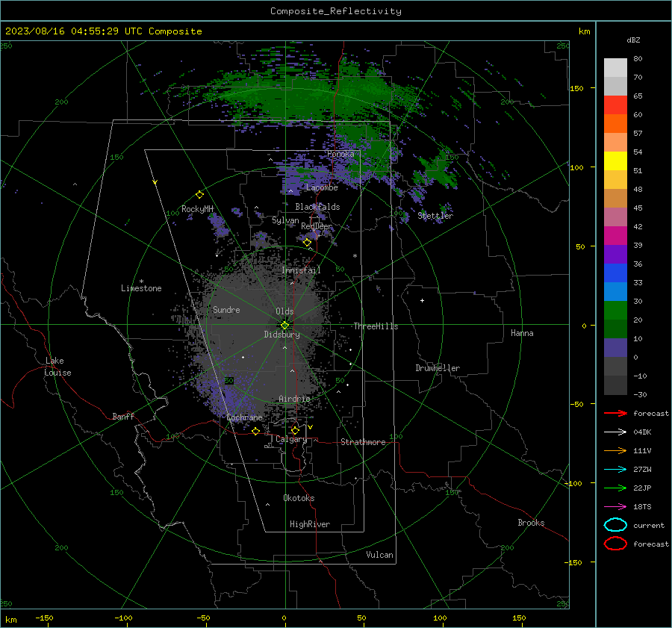672x628 pixels.
Task: Click the Sylvan label
Action: click(x=285, y=220)
